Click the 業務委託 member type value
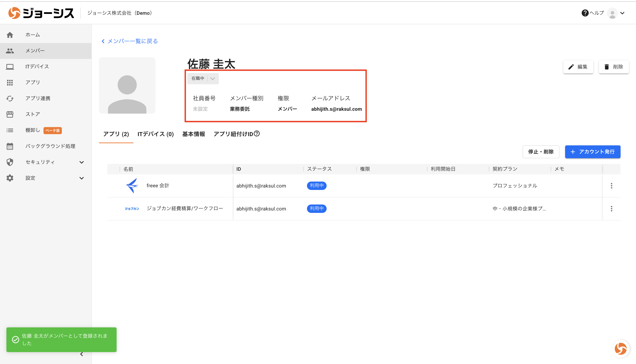 (x=240, y=109)
